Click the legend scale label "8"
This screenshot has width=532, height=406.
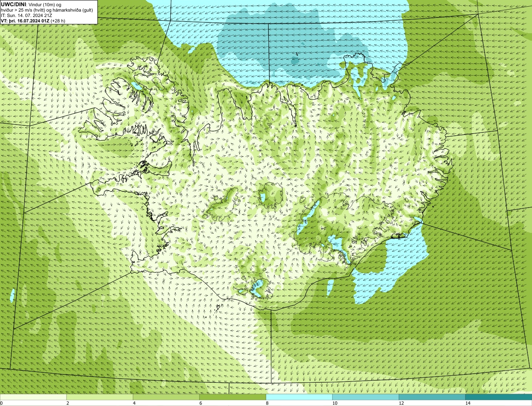(x=267, y=403)
